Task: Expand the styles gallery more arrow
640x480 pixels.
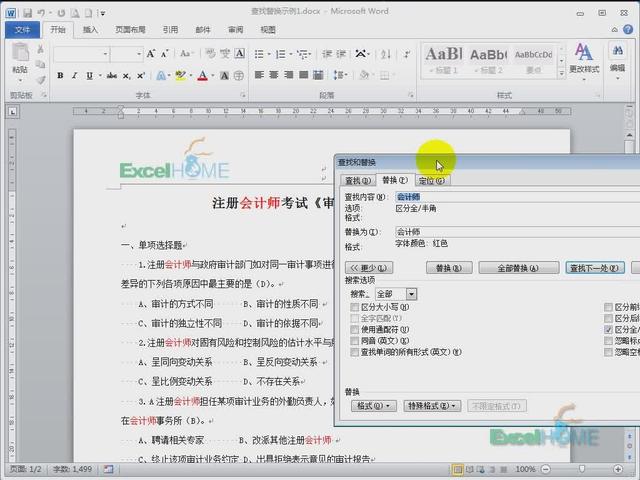Action: [562, 73]
